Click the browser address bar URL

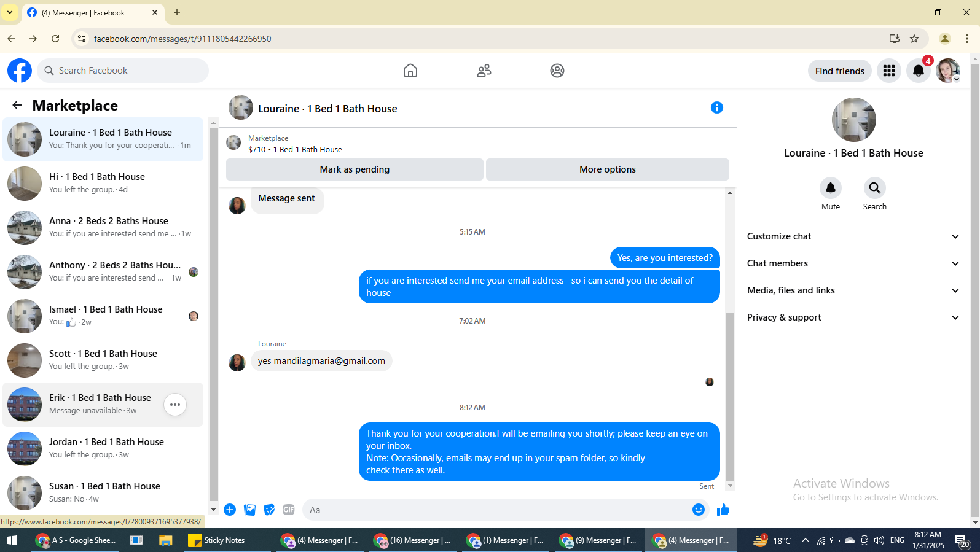(x=182, y=39)
